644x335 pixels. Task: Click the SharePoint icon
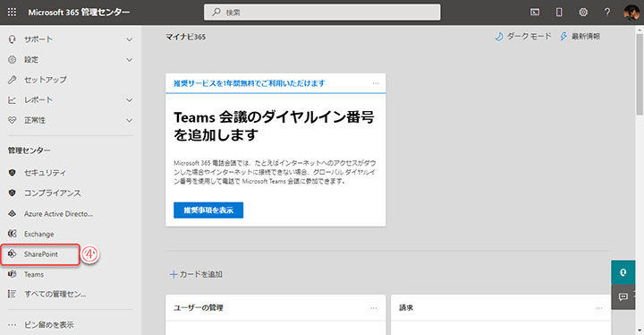pos(12,253)
